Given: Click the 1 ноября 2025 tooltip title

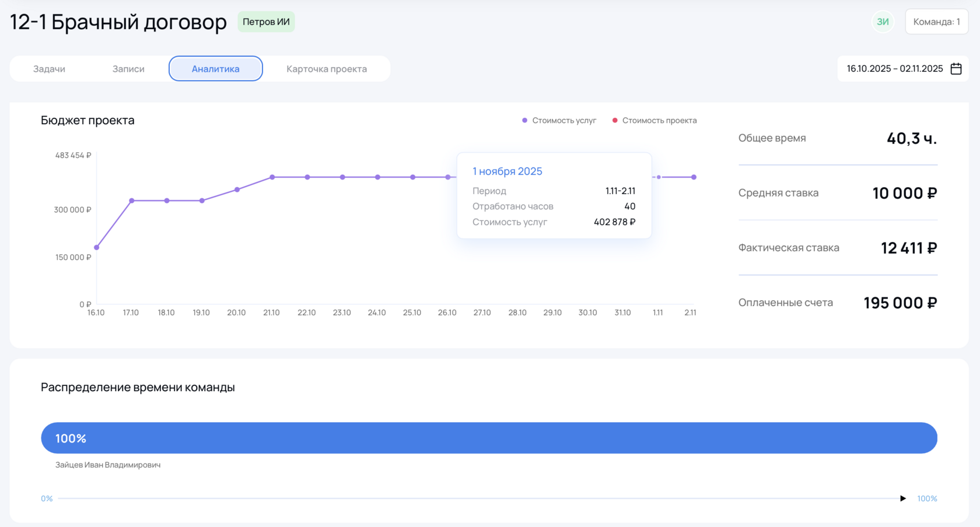Looking at the screenshot, I should point(508,171).
